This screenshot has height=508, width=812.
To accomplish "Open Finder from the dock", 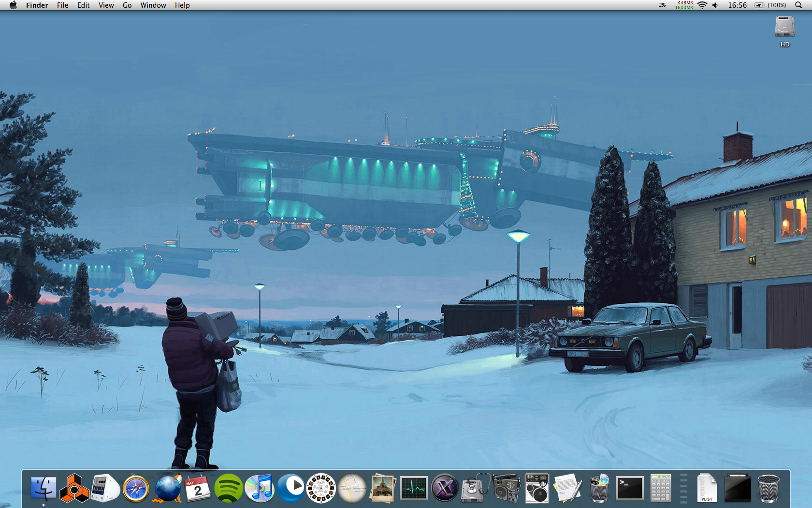I will (43, 488).
